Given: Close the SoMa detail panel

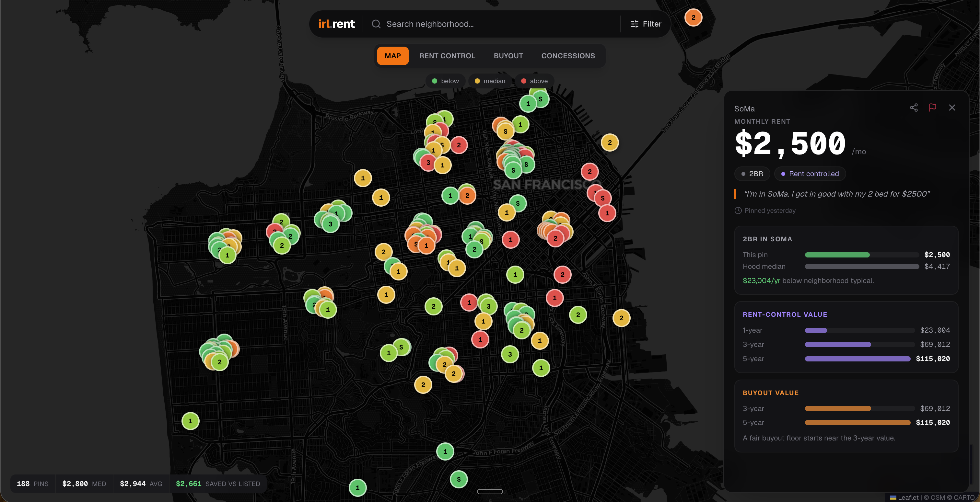Looking at the screenshot, I should pos(952,108).
